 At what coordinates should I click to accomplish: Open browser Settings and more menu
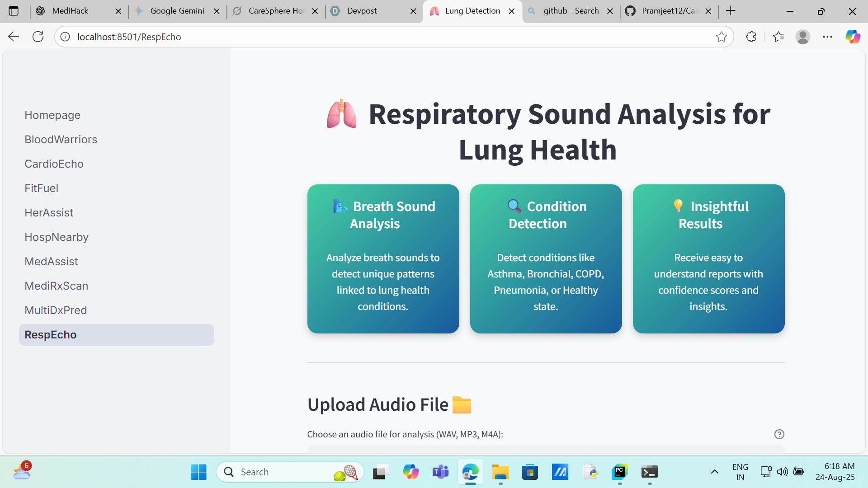(827, 37)
